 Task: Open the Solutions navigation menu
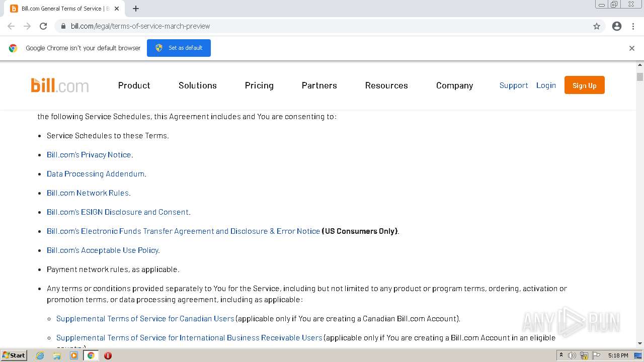click(197, 85)
